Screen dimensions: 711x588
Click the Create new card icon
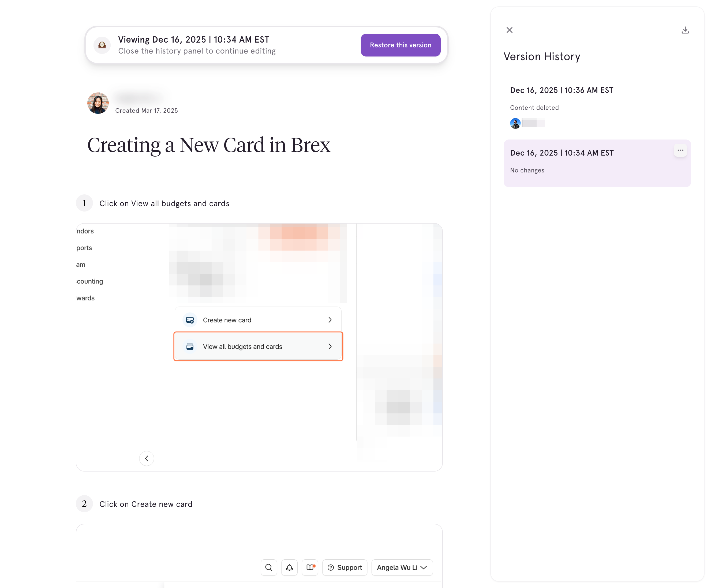tap(190, 320)
